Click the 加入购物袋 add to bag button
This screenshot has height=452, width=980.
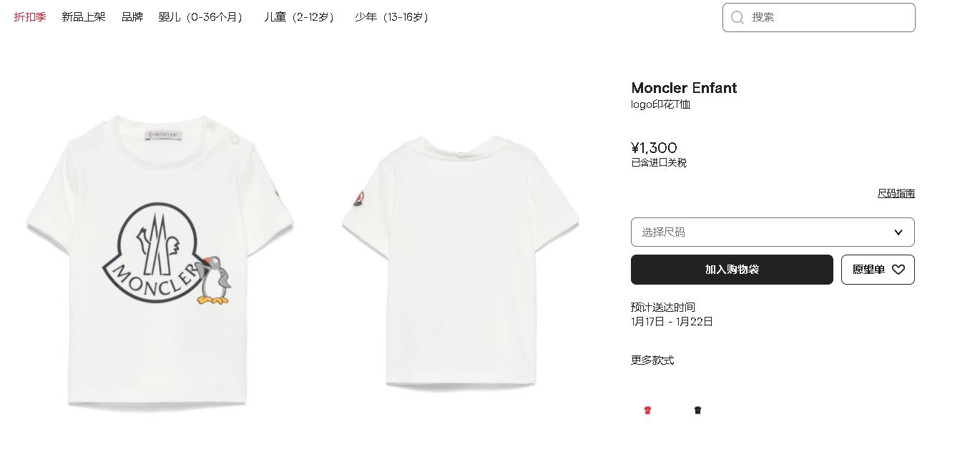(x=732, y=270)
